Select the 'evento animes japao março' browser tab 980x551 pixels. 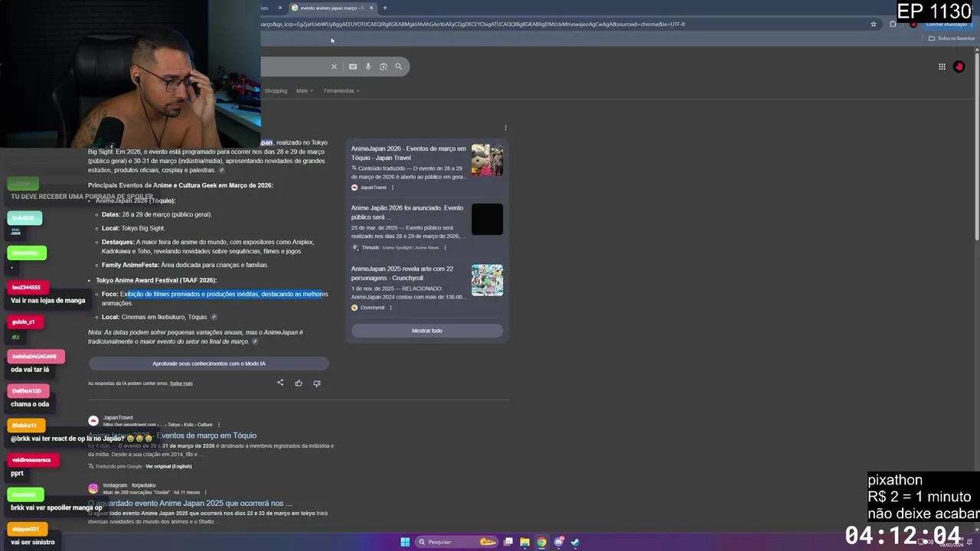click(332, 8)
